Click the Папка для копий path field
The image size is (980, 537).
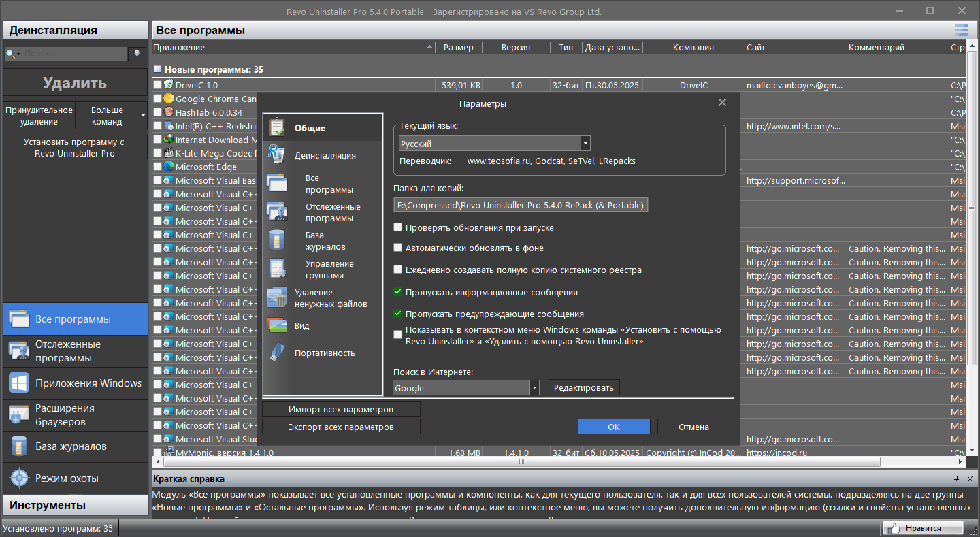[521, 205]
